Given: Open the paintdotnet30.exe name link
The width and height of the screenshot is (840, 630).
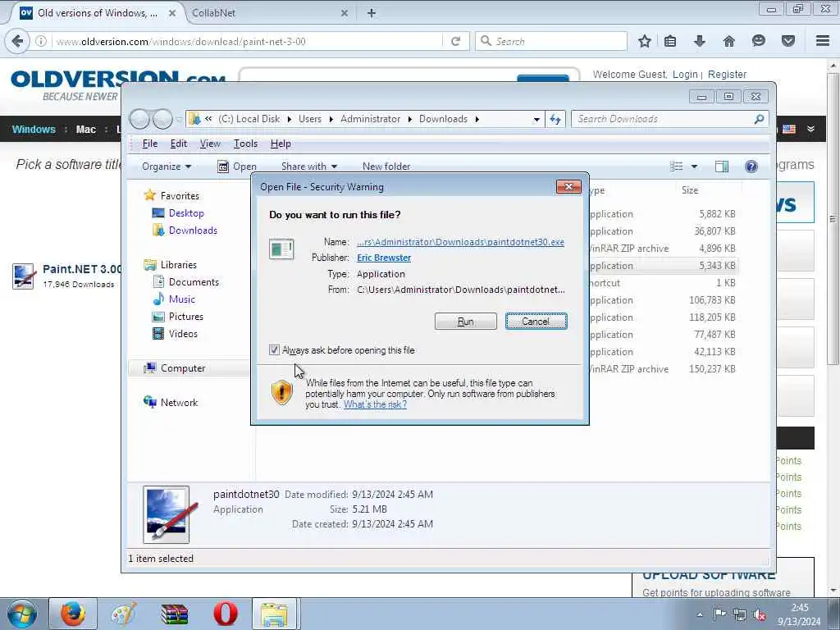Looking at the screenshot, I should pos(460,242).
